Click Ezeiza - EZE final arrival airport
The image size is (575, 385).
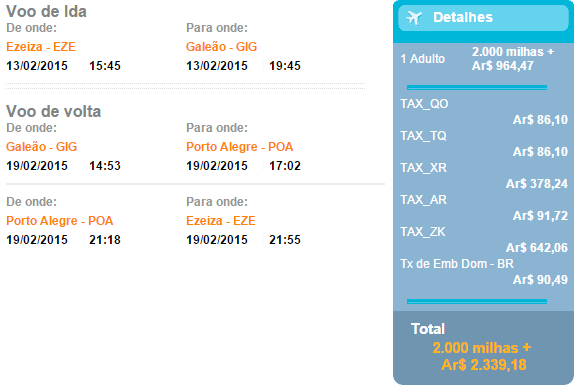tap(221, 221)
